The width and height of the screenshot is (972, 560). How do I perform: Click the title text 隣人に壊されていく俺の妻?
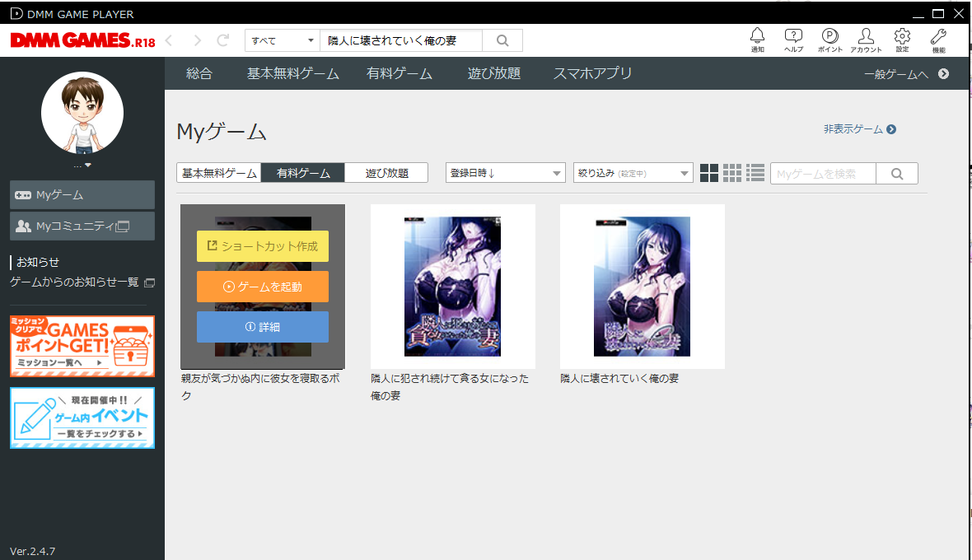click(x=620, y=379)
